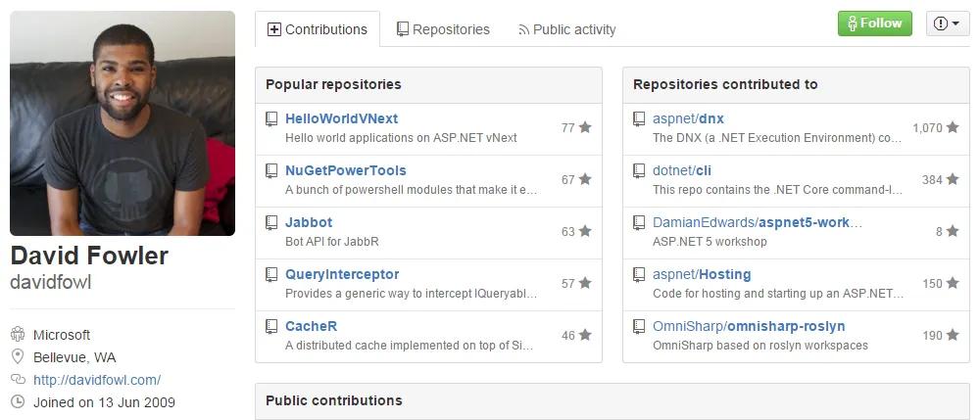Click the Microsoft organization icon
980x420 pixels.
(18, 335)
